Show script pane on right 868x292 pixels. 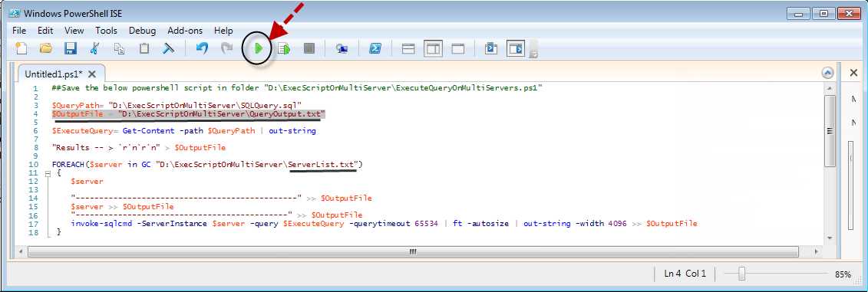433,49
